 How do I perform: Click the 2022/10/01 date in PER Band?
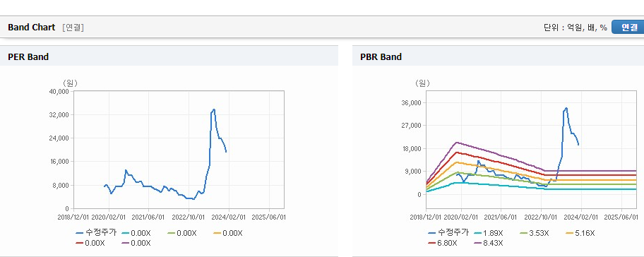pos(189,217)
